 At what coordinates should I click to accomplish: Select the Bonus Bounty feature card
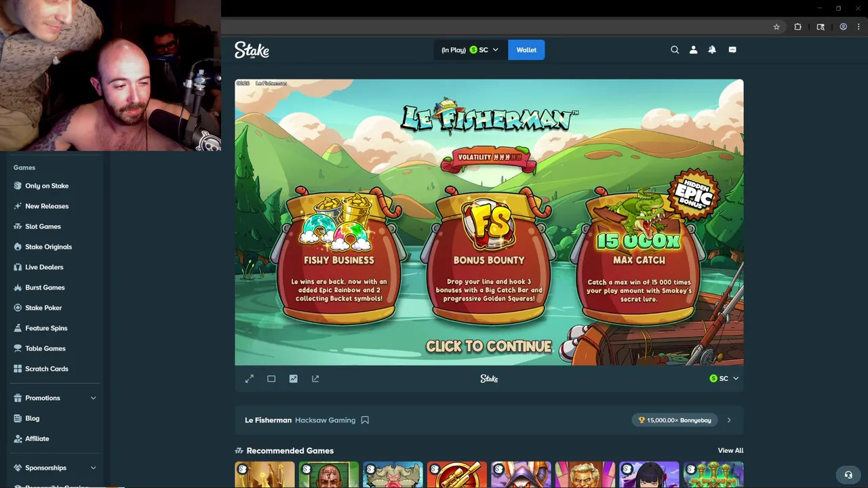click(489, 256)
